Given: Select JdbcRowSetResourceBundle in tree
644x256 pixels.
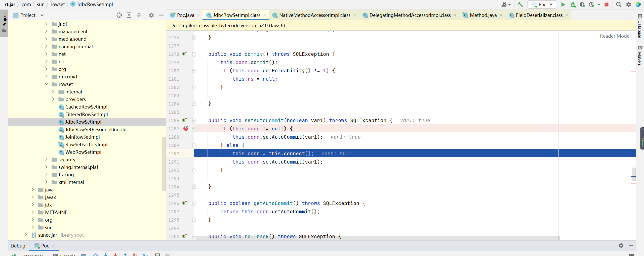Looking at the screenshot, I should tap(96, 129).
